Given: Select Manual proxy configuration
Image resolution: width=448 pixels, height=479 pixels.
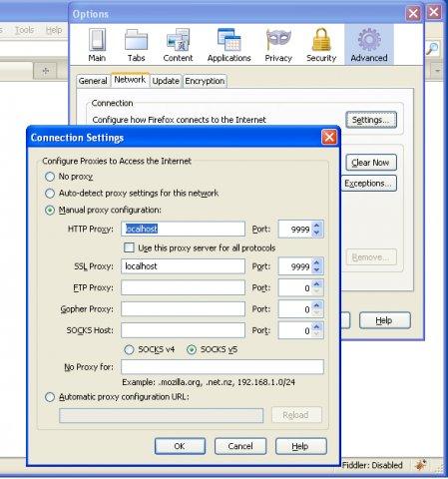Looking at the screenshot, I should [50, 211].
